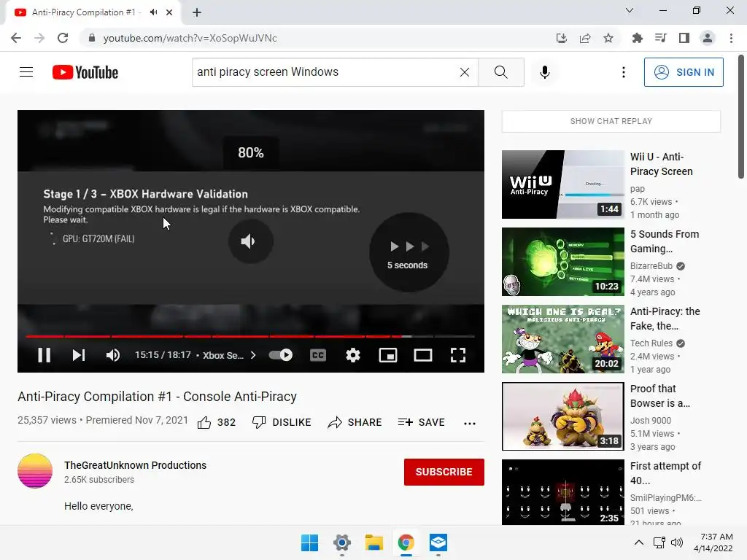Click the page vertical scrollbar
Image resolution: width=747 pixels, height=560 pixels.
pyautogui.click(x=741, y=117)
